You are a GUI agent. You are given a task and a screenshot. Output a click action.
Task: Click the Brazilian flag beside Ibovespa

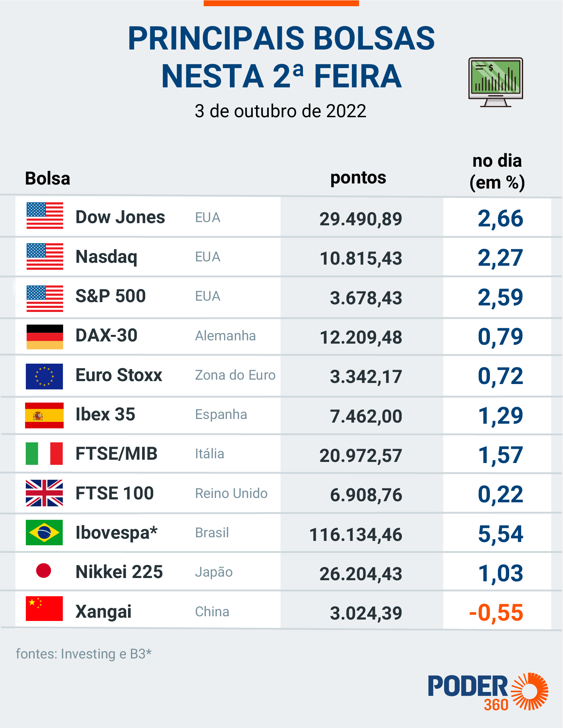click(x=44, y=532)
